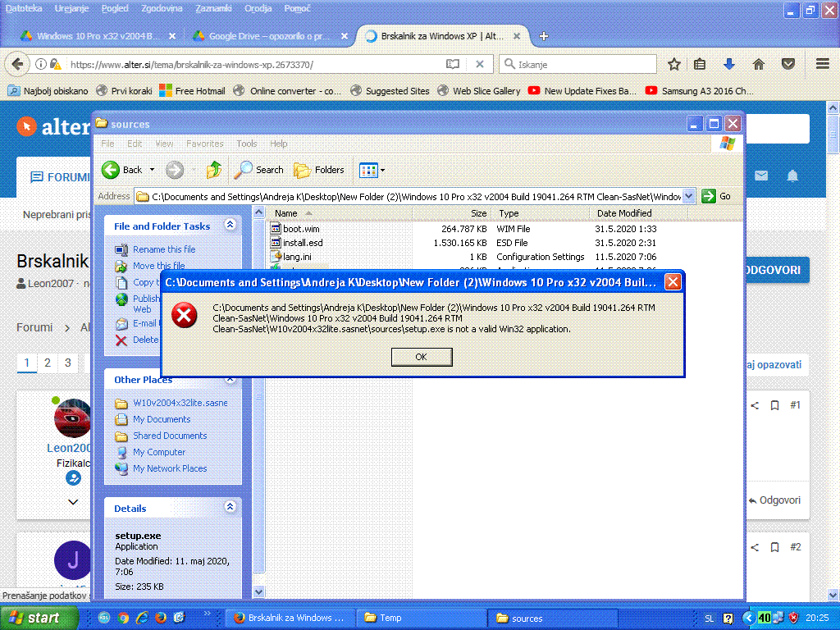Click the browser page vertical scrollbar thumb

click(x=833, y=135)
